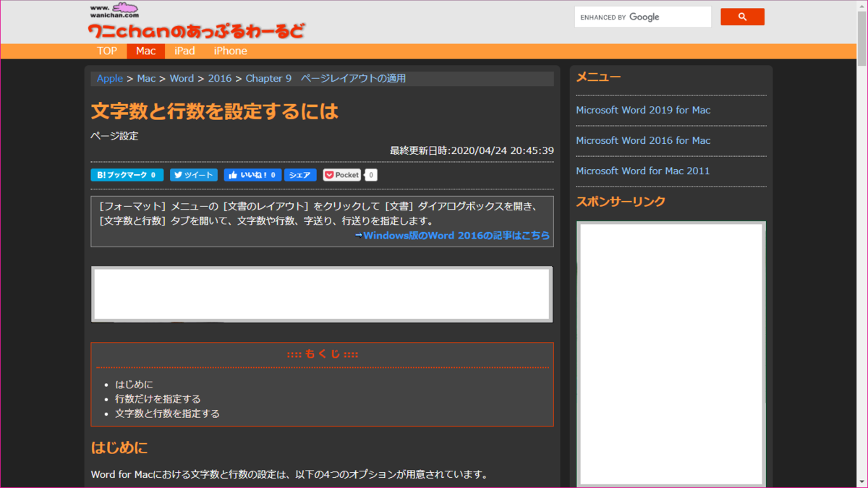
Task: Open the iPad navigation tab
Action: click(x=184, y=51)
